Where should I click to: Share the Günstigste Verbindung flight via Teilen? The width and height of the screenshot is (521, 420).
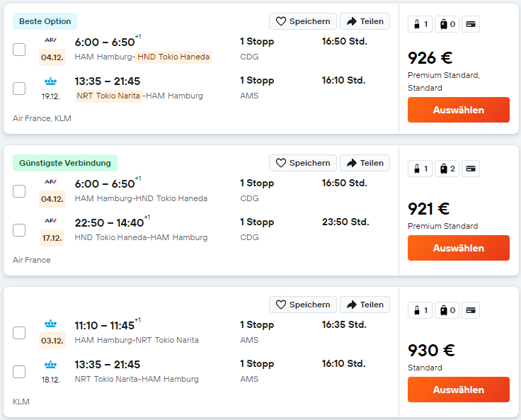365,163
